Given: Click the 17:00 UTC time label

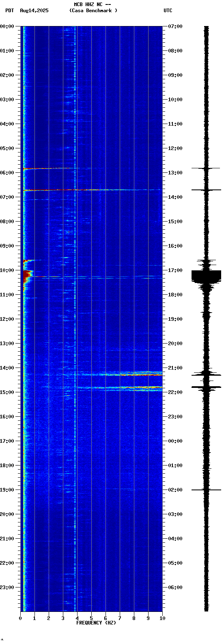Looking at the screenshot, I should click(x=175, y=270).
